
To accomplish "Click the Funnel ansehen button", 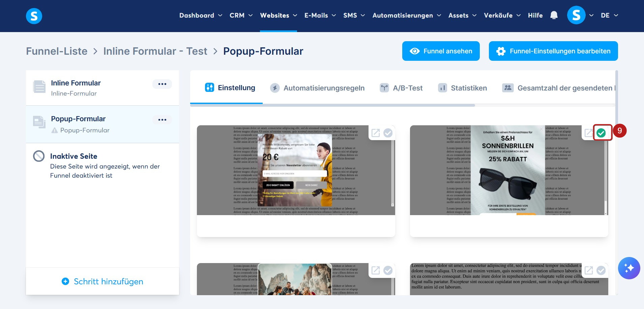I will tap(441, 51).
